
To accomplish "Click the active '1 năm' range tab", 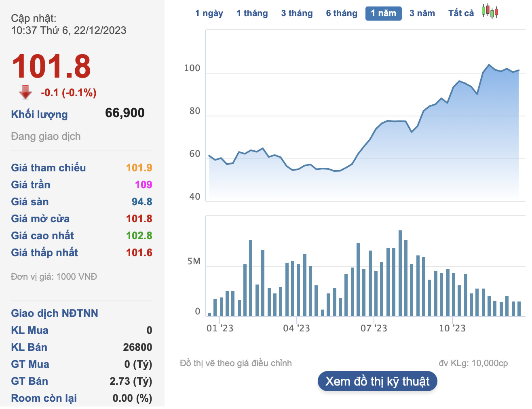I will 383,13.
